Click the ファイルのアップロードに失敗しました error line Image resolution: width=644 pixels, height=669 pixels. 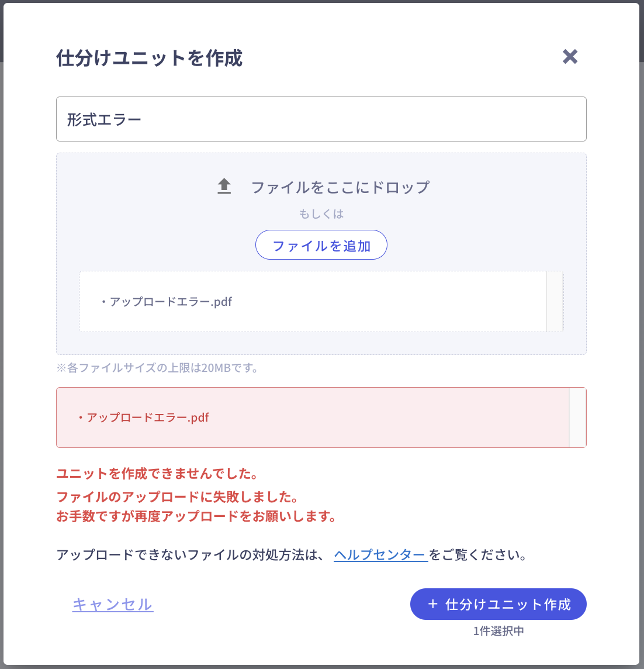tap(178, 496)
